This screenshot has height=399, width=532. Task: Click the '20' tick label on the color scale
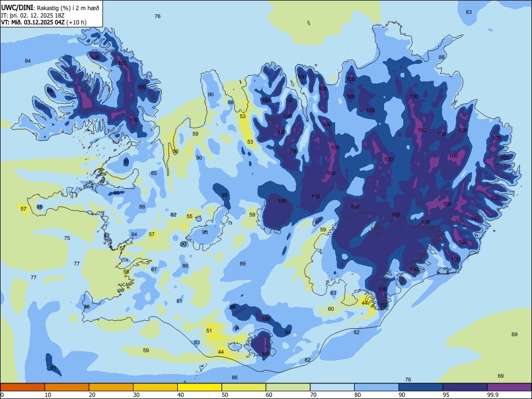tap(92, 395)
